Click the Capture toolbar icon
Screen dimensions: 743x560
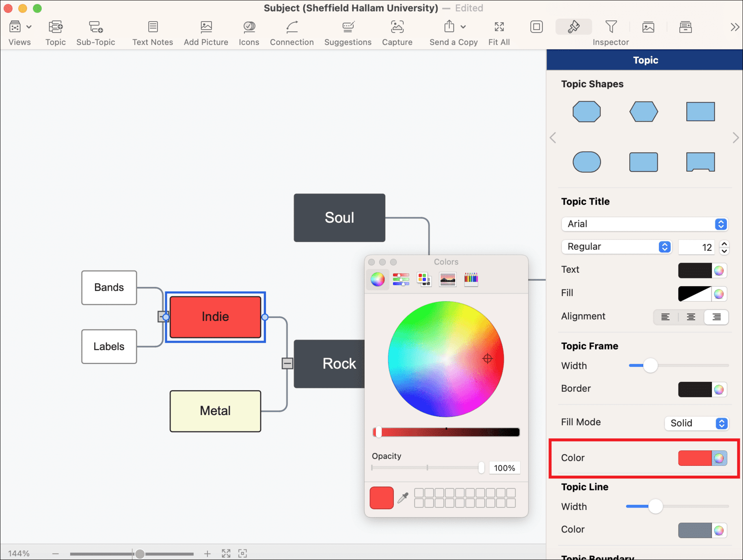[x=397, y=28]
